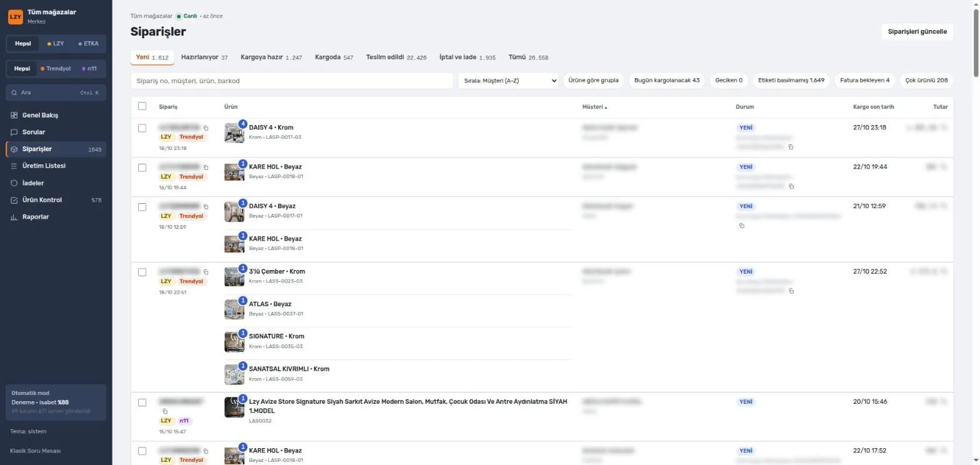Copy tracking code in 27/10 22:52 row

click(791, 291)
